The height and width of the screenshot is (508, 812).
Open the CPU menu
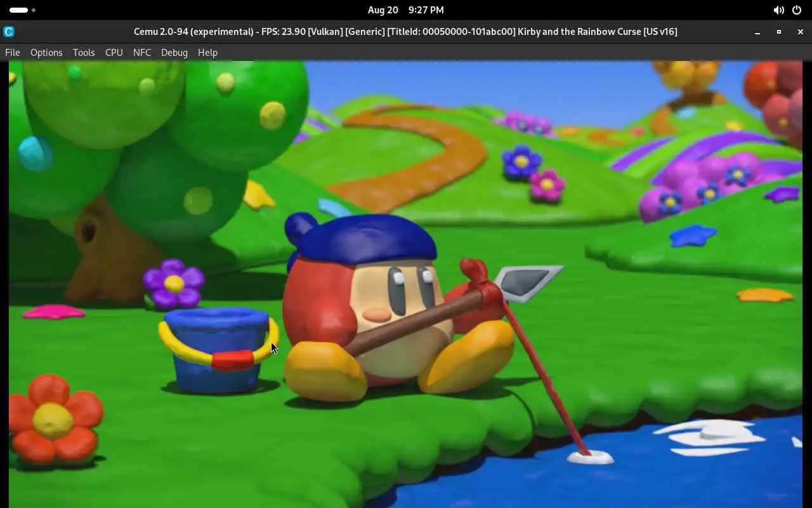pos(114,53)
